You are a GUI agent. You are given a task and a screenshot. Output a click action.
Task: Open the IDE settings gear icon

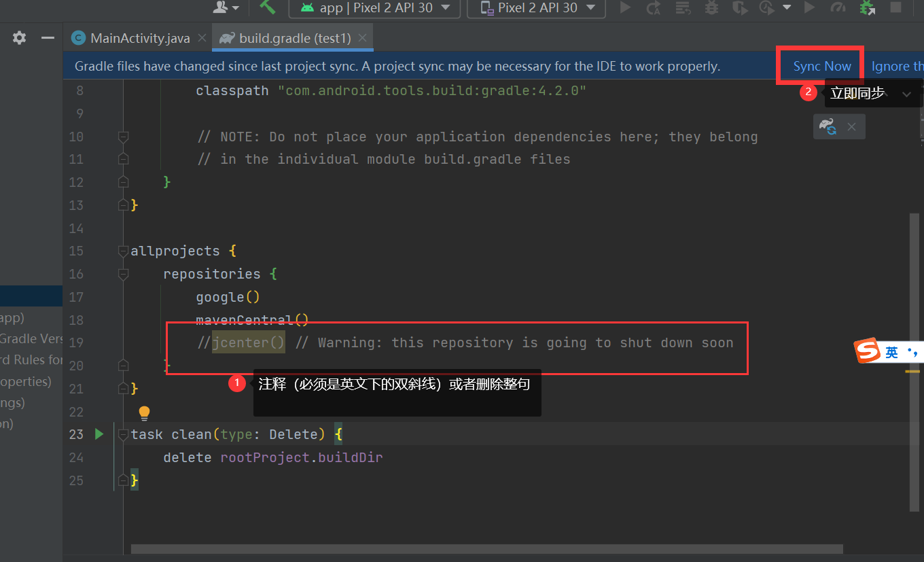tap(19, 37)
